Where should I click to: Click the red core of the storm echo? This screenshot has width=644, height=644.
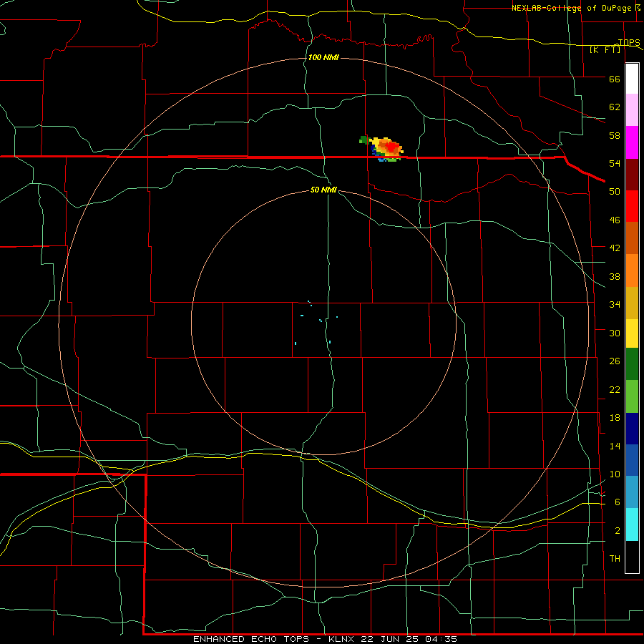coord(393,146)
